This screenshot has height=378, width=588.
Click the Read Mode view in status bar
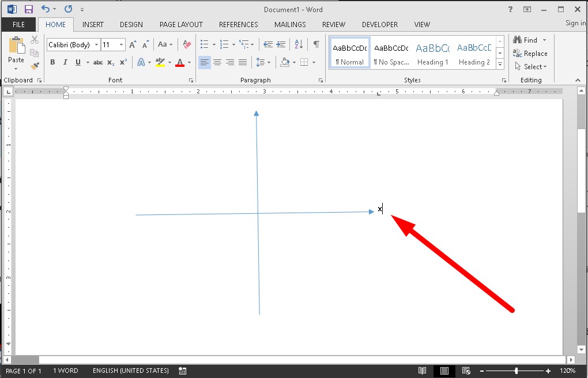[x=423, y=371]
